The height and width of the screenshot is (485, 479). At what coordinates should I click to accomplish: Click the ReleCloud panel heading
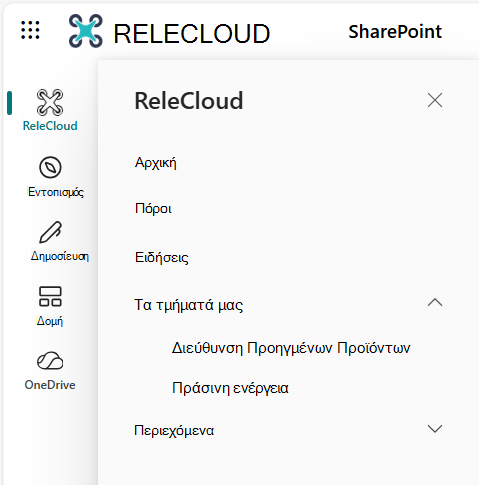click(189, 100)
